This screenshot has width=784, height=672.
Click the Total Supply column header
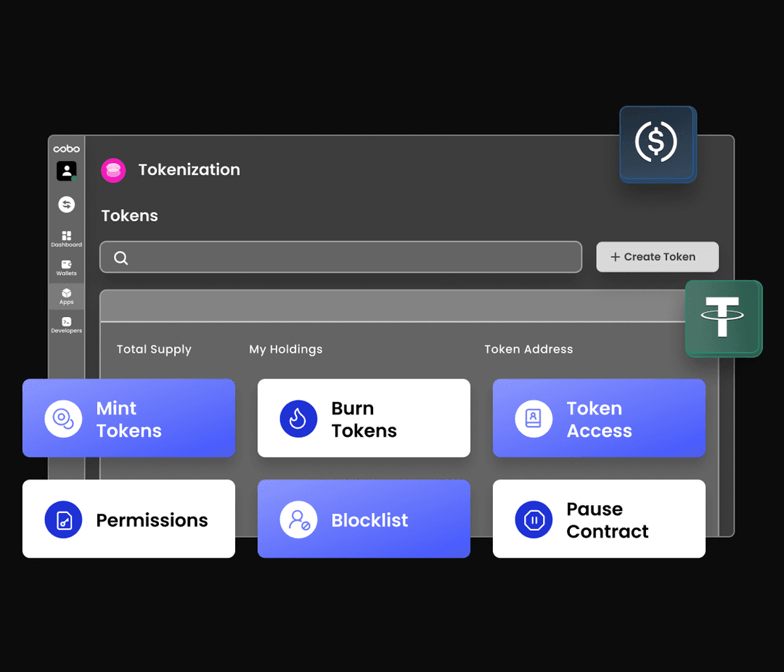(x=154, y=349)
